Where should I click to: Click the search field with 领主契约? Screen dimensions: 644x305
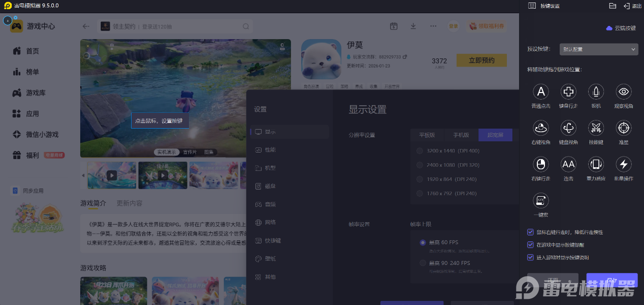(175, 26)
